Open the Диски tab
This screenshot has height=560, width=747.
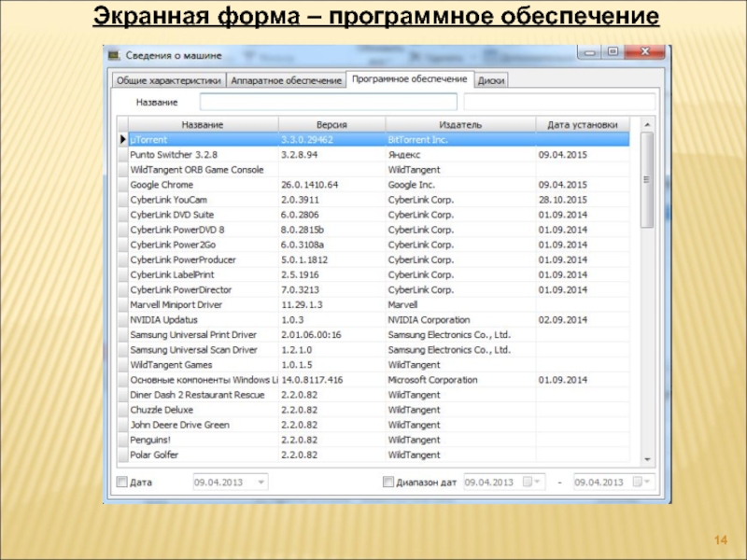[x=491, y=81]
